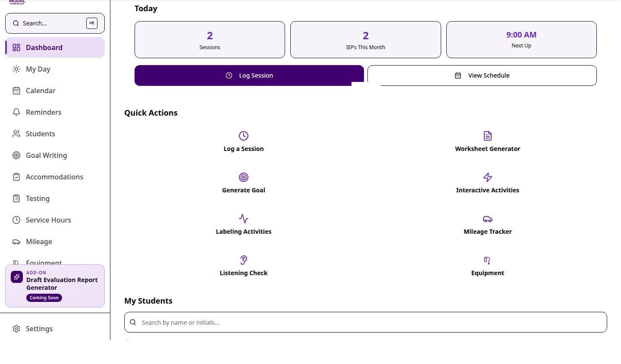Click the Settings gear icon
This screenshot has height=364, width=621.
16,329
